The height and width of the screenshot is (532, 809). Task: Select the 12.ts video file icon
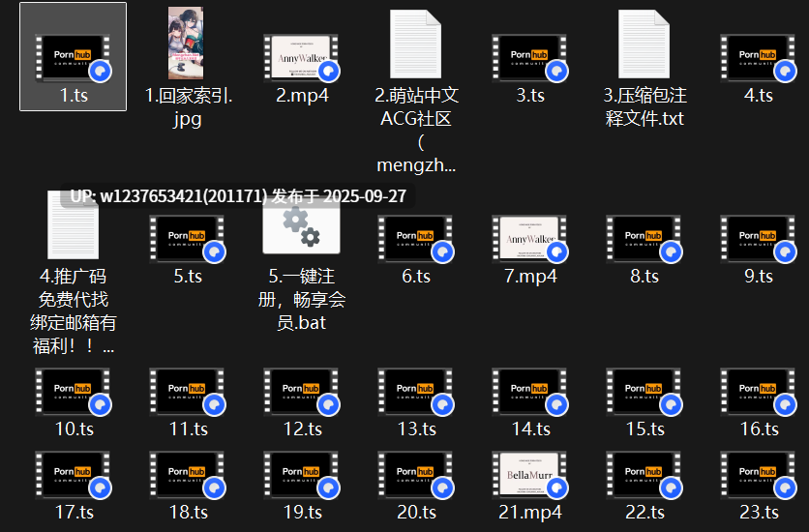point(301,392)
